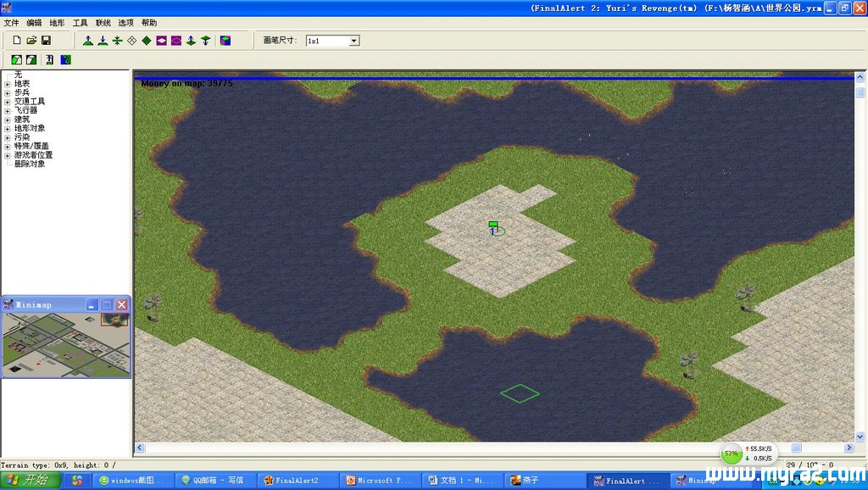Open the 帮助 menu

click(x=149, y=23)
